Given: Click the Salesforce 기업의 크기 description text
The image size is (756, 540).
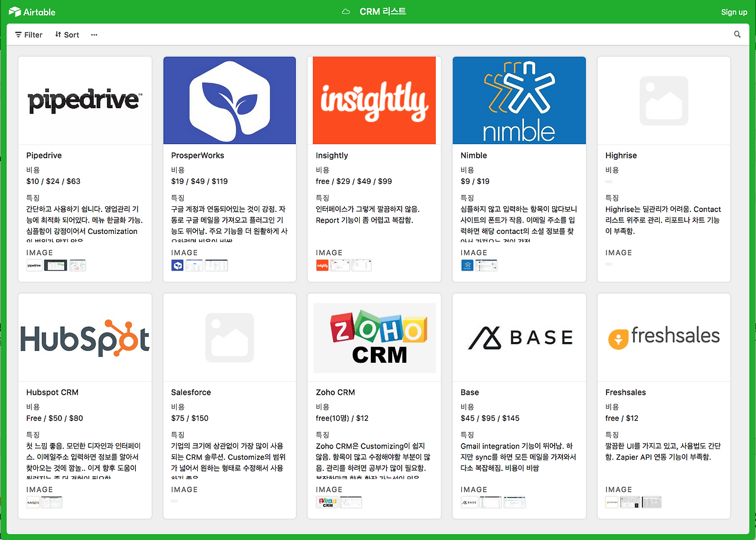Looking at the screenshot, I should point(227,460).
